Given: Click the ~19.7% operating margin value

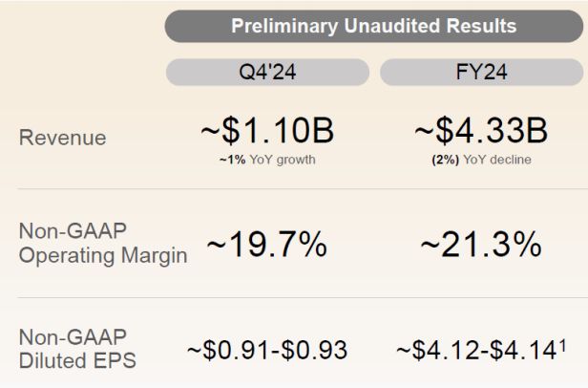Looking at the screenshot, I should (x=266, y=245).
